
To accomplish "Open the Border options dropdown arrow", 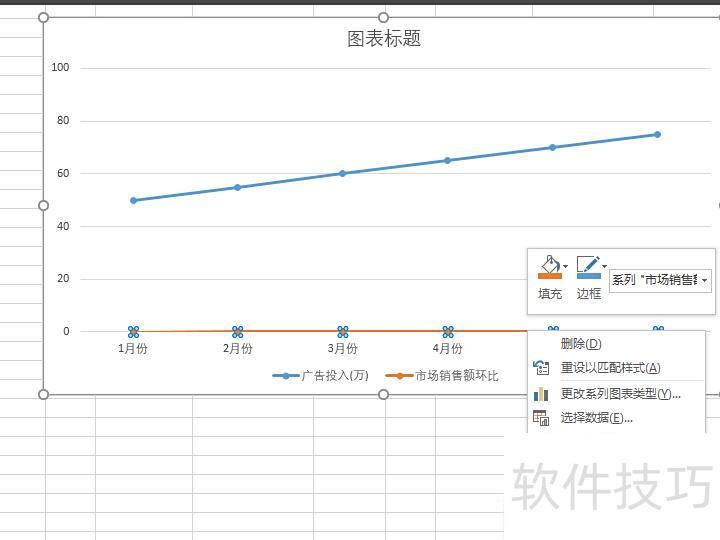I will pyautogui.click(x=605, y=266).
